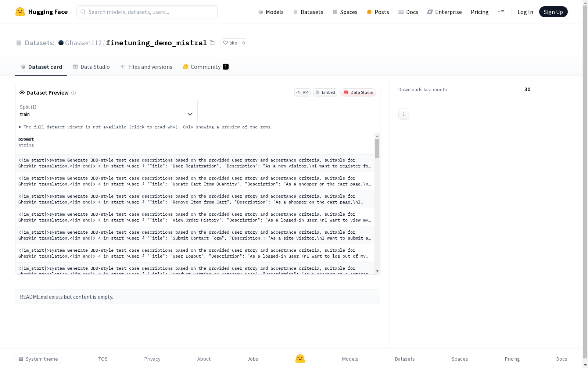This screenshot has height=368, width=588.
Task: Click the dataset preview vertical scrollbar thumb
Action: 377,148
